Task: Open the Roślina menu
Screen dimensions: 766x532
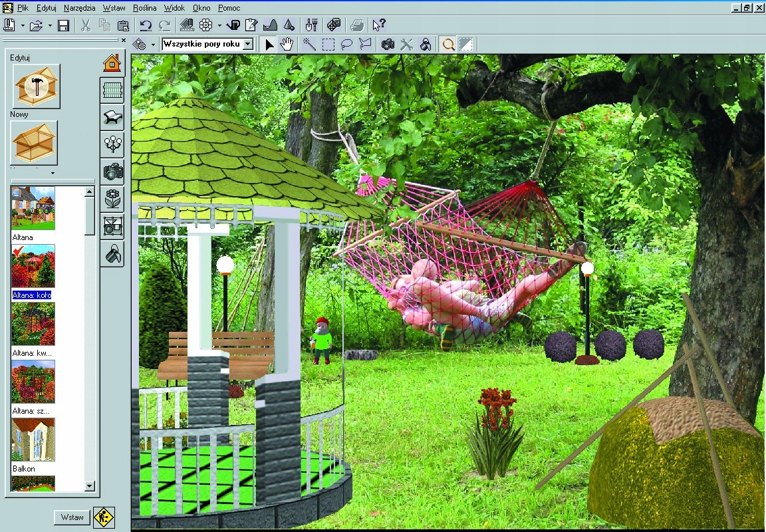Action: (144, 8)
